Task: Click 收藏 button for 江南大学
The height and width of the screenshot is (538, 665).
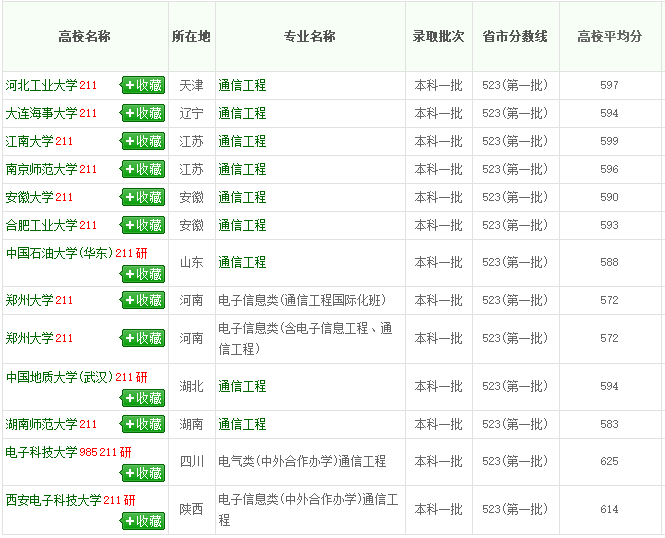Action: pos(142,141)
